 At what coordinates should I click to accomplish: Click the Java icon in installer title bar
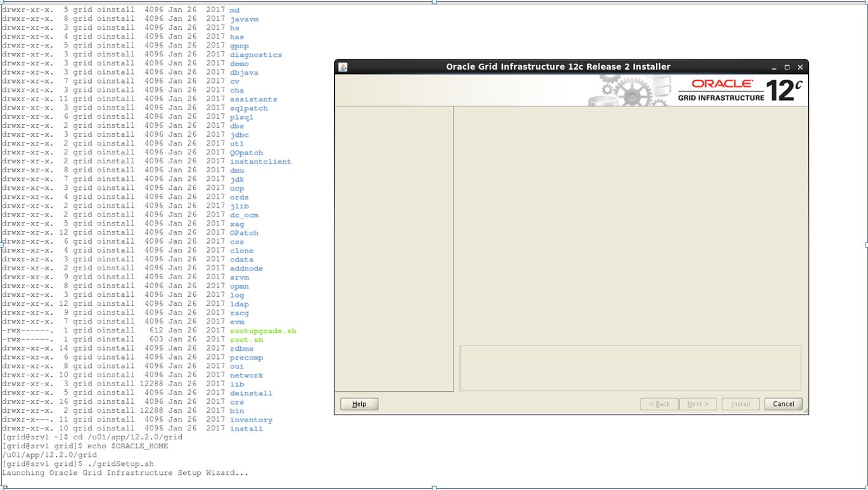[x=343, y=67]
